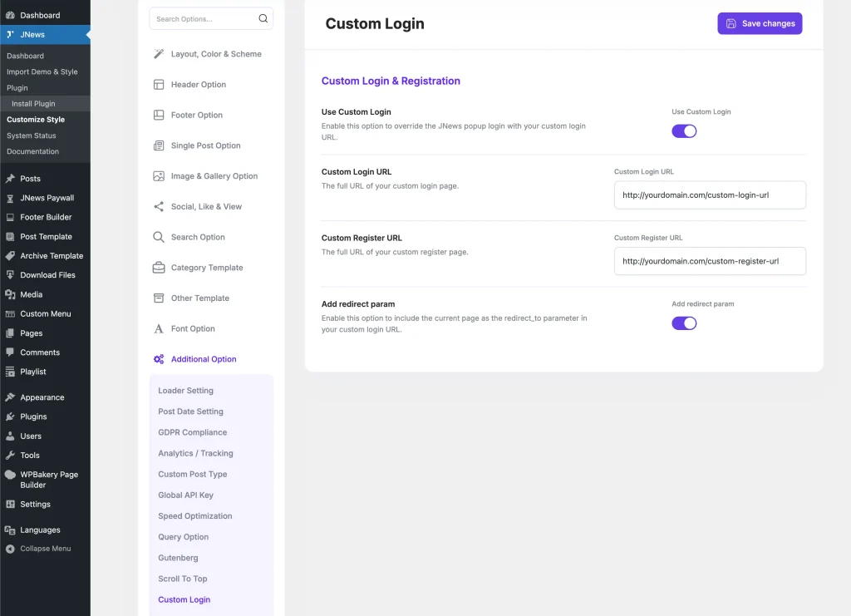This screenshot has width=851, height=616.
Task: Open the System Status link
Action: (32, 136)
